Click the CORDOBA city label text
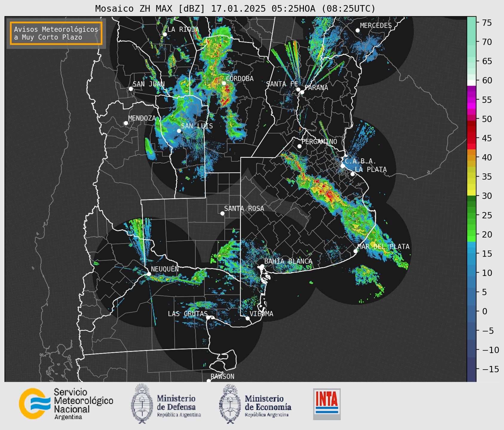504x430 pixels. (x=240, y=79)
